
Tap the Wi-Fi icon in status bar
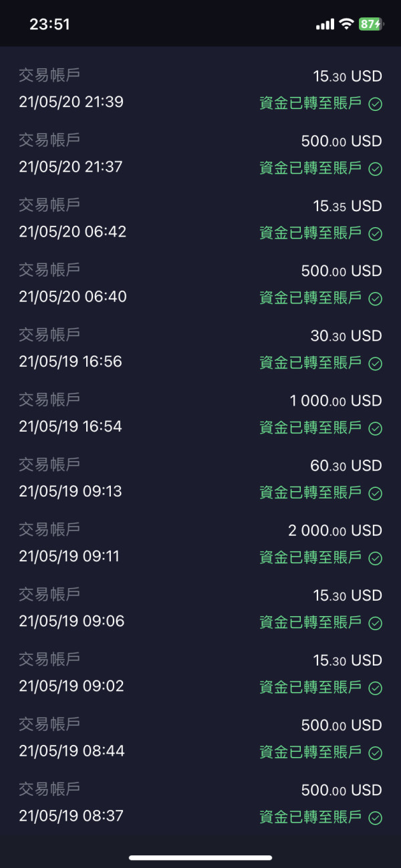point(346,24)
